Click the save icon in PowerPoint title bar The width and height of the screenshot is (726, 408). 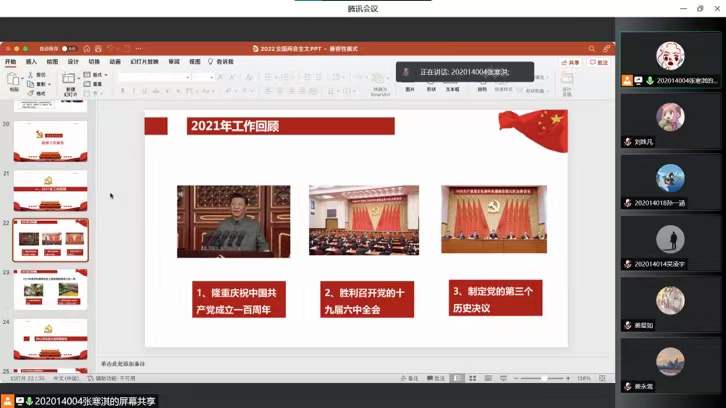coord(98,49)
